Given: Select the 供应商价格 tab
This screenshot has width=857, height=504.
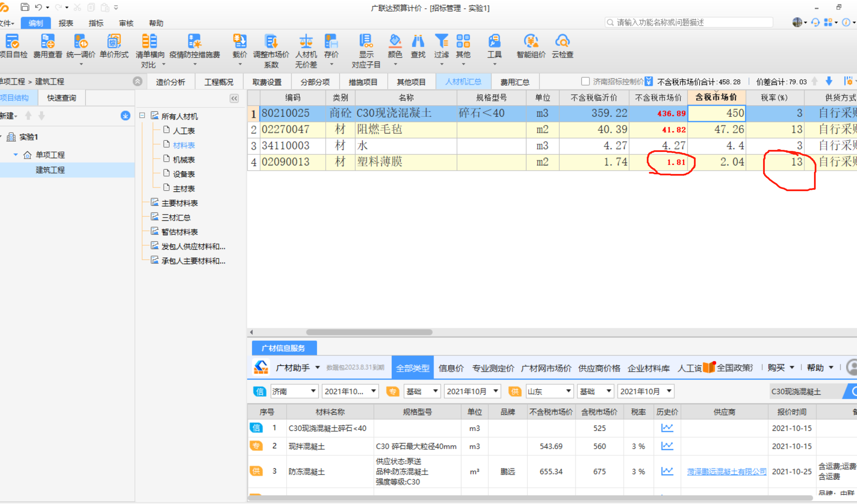Looking at the screenshot, I should 599,368.
